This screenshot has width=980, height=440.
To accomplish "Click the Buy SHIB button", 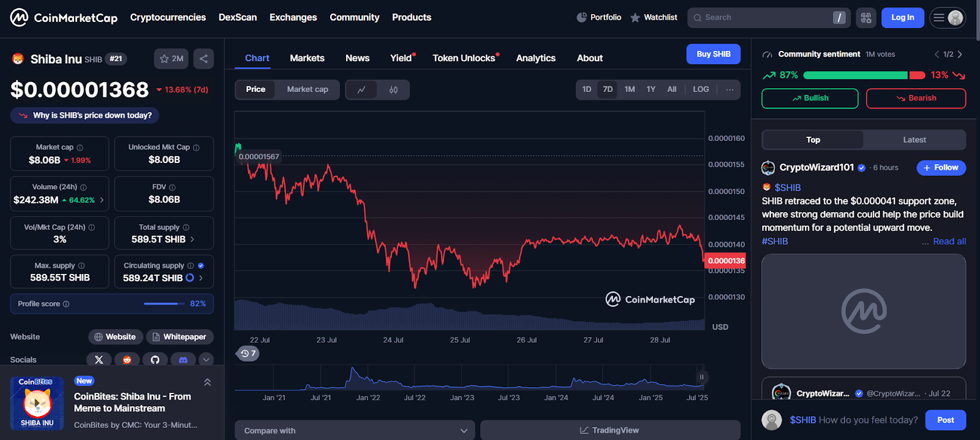I will point(713,54).
